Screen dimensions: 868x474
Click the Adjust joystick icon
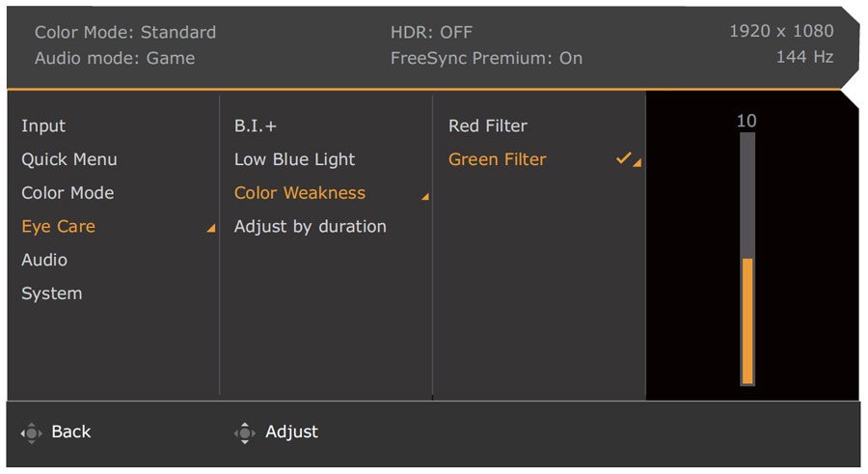[245, 433]
